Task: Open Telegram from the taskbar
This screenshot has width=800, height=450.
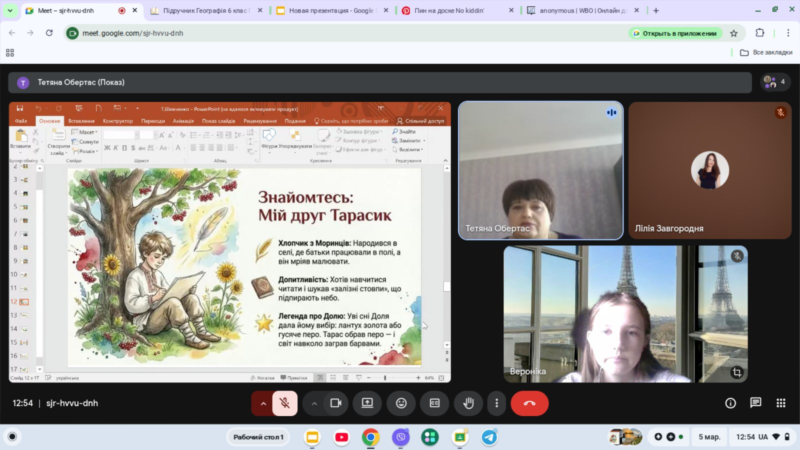Action: coord(489,437)
